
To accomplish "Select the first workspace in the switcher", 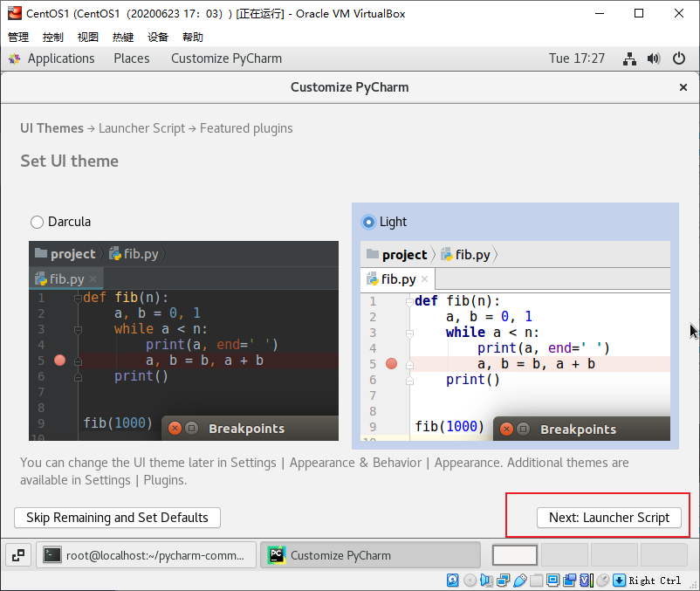I will point(515,554).
